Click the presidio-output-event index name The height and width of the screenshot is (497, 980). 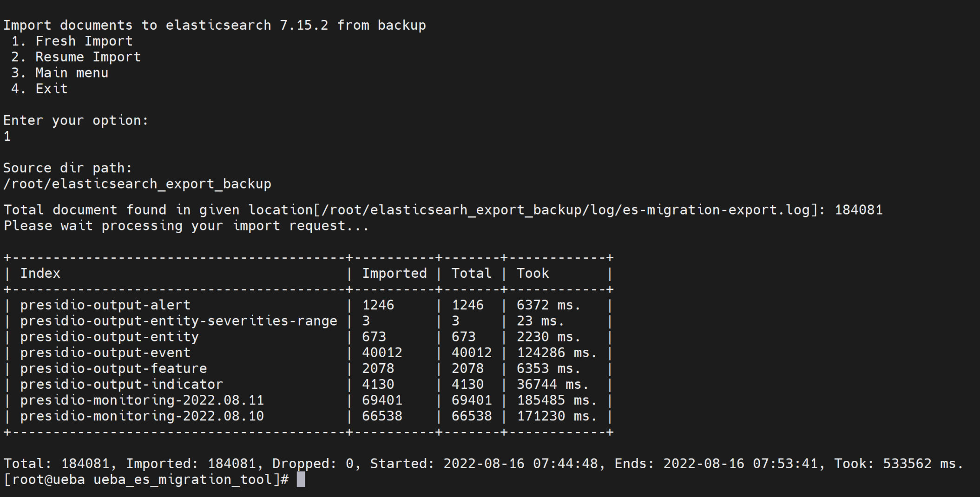pos(105,353)
